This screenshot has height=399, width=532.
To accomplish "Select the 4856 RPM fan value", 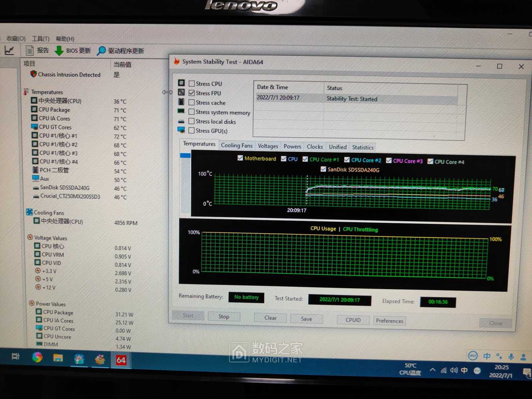I will 126,223.
